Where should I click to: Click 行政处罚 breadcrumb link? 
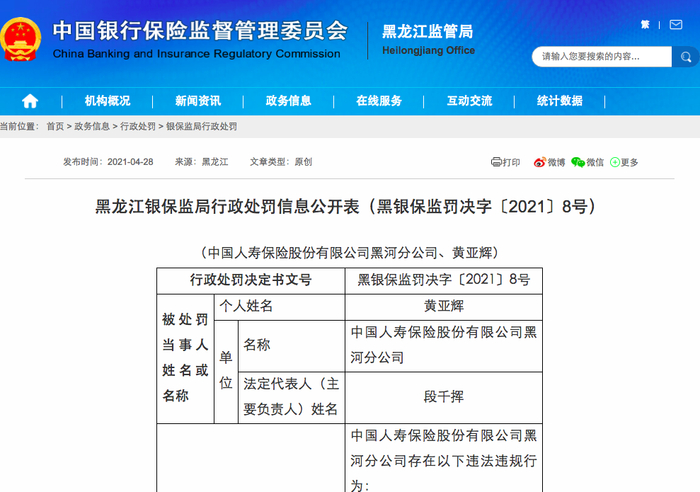138,126
